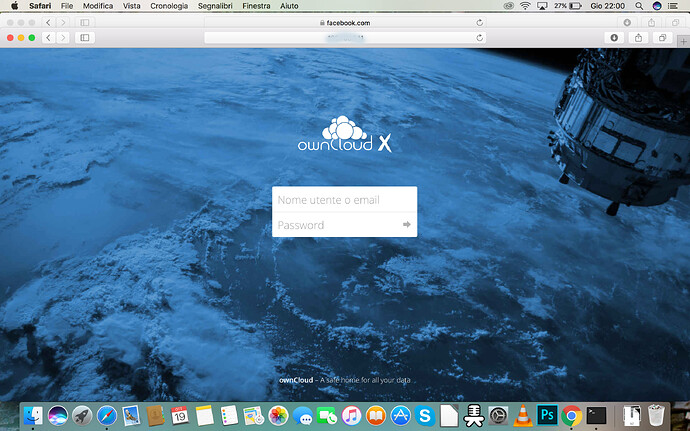Open Photoshop from the Dock

tap(547, 415)
